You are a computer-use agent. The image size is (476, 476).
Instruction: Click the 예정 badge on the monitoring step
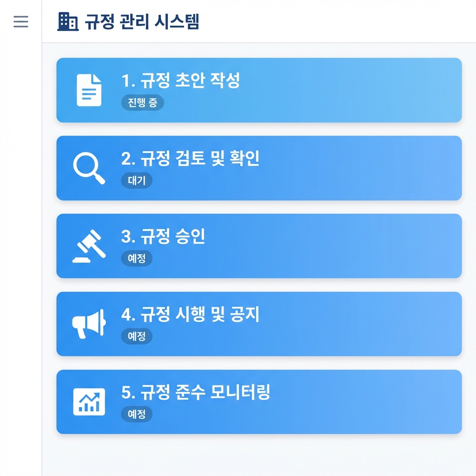pos(137,414)
